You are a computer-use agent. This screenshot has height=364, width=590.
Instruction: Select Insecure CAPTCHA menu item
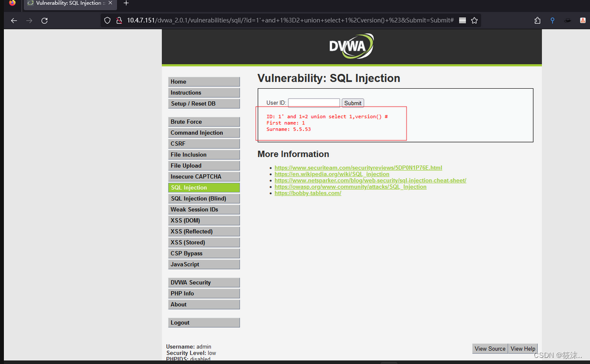pyautogui.click(x=204, y=176)
